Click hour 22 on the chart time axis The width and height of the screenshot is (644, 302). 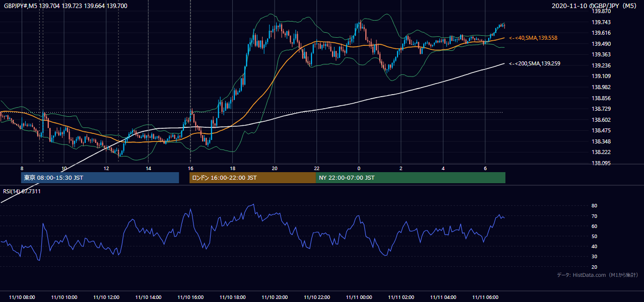click(x=316, y=168)
